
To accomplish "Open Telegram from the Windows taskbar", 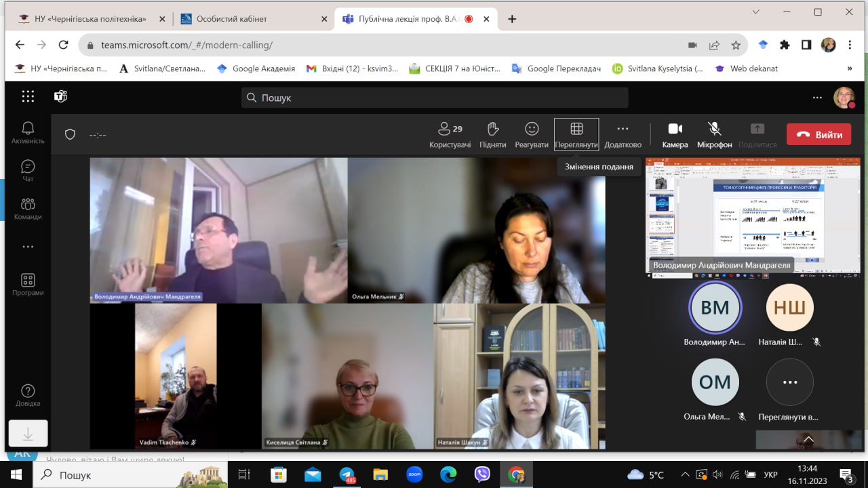I will point(347,474).
